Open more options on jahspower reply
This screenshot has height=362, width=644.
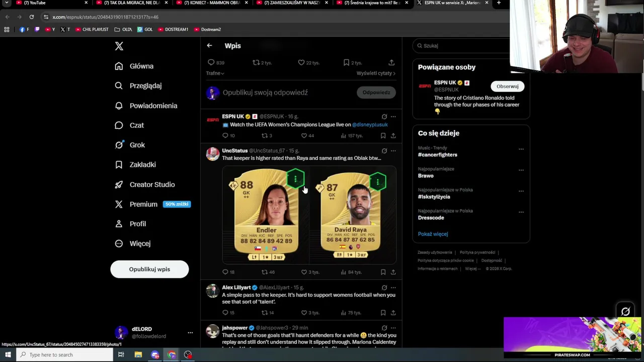pyautogui.click(x=393, y=327)
